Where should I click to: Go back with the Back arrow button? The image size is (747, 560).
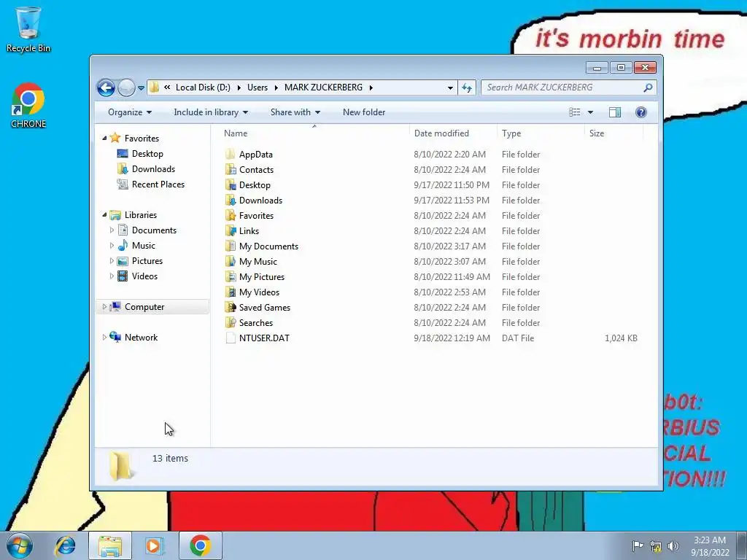106,87
